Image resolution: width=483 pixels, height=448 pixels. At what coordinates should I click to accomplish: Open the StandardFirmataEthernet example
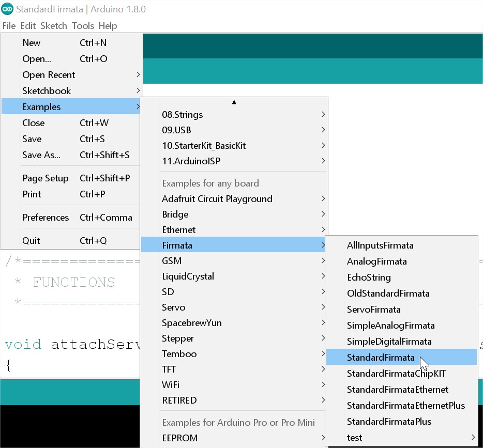402,390
